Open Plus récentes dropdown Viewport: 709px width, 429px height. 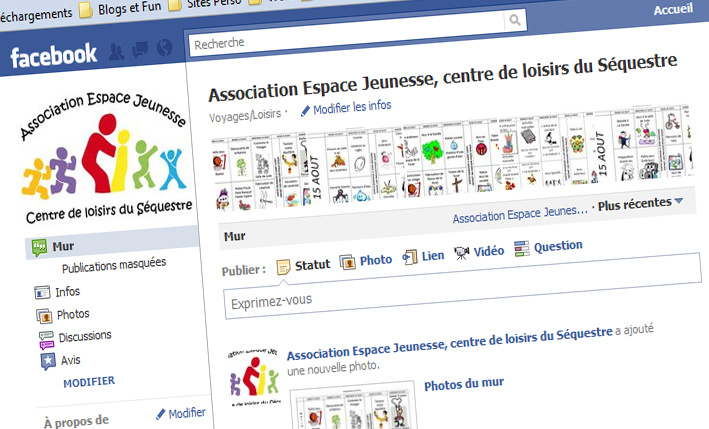[x=640, y=204]
